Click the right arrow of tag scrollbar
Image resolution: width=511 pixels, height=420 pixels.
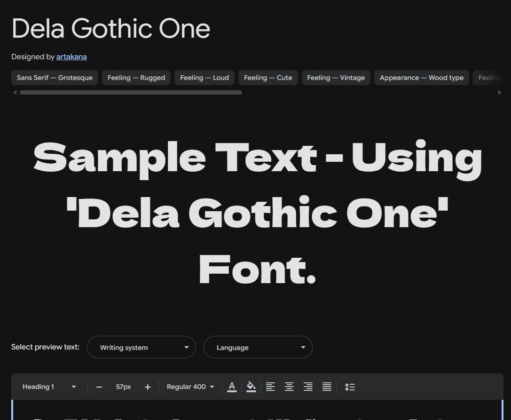pos(500,93)
